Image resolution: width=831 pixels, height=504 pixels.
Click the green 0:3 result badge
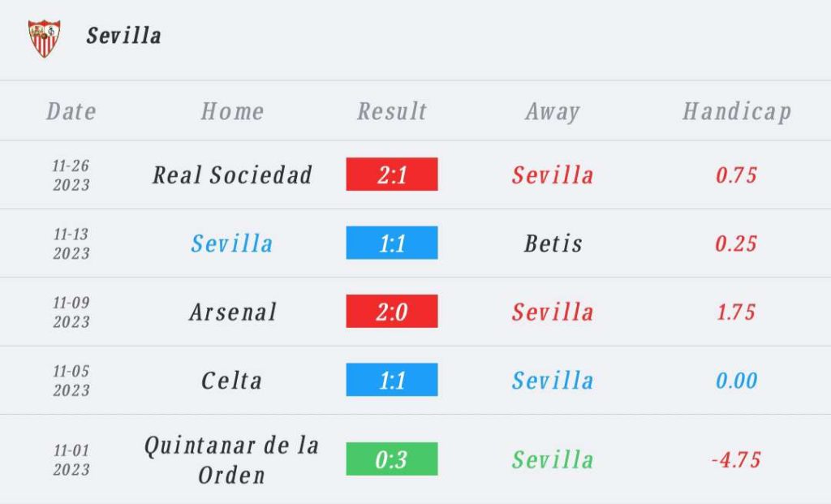[392, 459]
